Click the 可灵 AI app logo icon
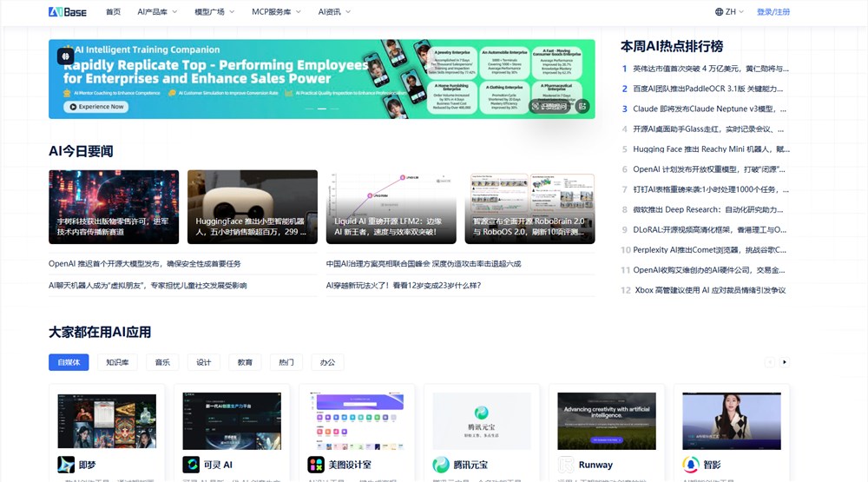Image resolution: width=868 pixels, height=482 pixels. 191,465
